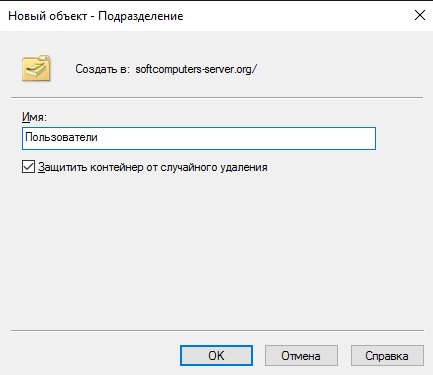Click the organizational unit folder icon
433x375 pixels.
coord(36,68)
